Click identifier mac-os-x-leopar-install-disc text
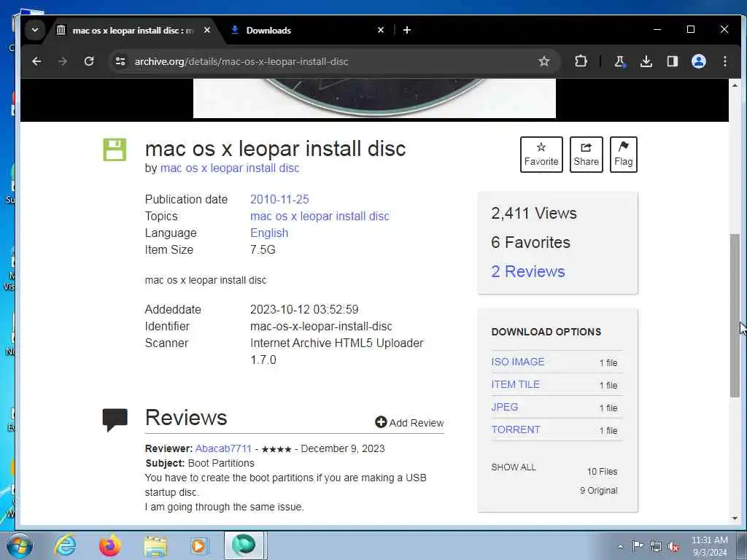Image resolution: width=747 pixels, height=560 pixels. (321, 326)
